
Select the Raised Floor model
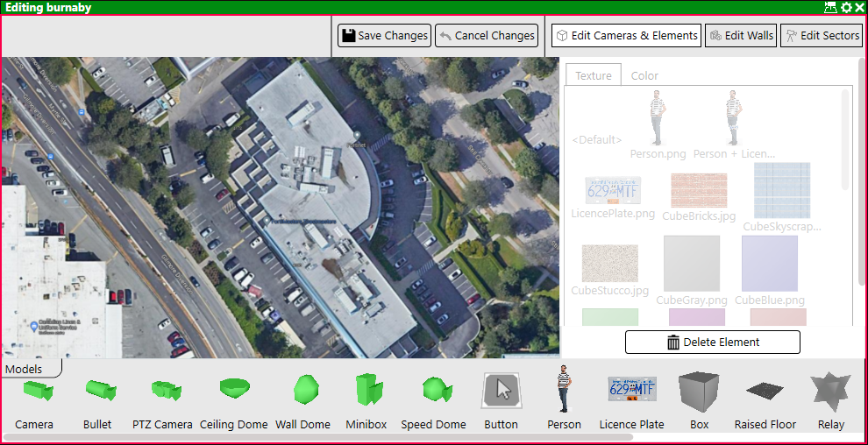click(765, 391)
